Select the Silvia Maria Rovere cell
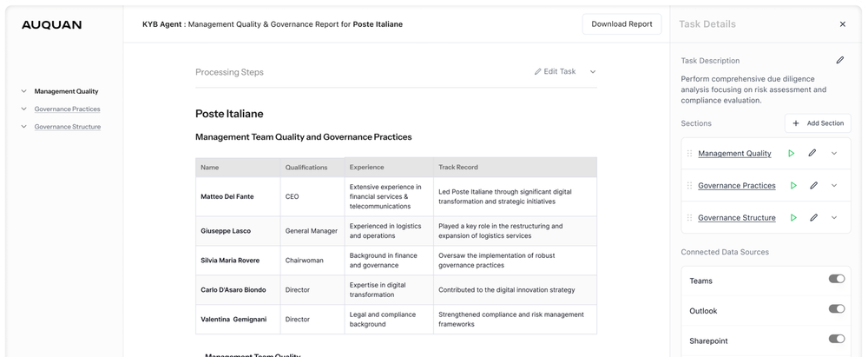868x357 pixels. point(238,260)
